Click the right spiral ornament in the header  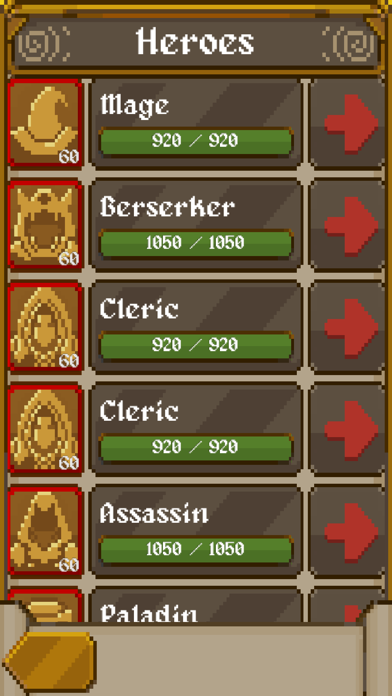pyautogui.click(x=350, y=44)
